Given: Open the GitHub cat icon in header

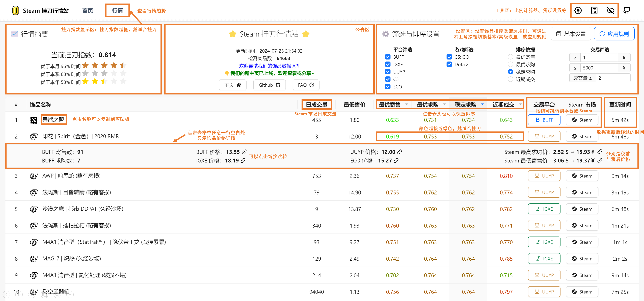Looking at the screenshot, I should point(627,11).
